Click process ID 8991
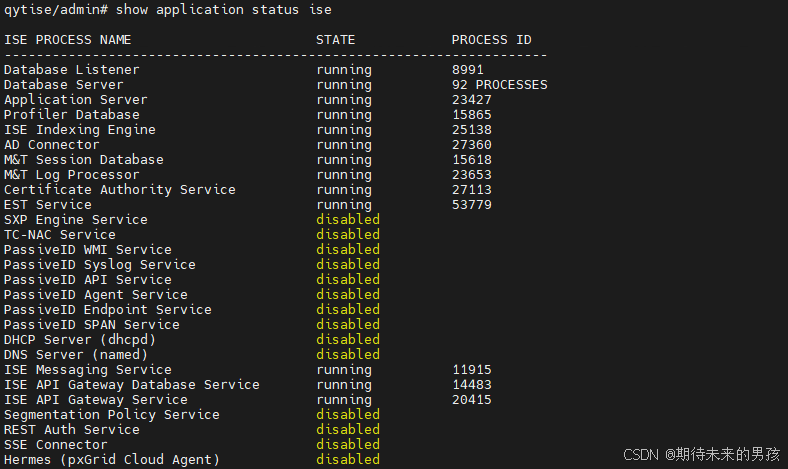Image resolution: width=788 pixels, height=469 pixels. (x=468, y=69)
